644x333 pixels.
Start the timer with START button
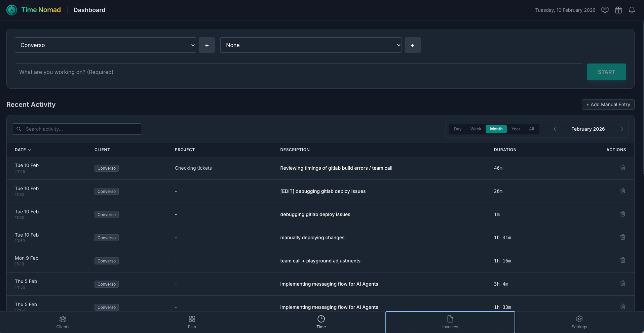pos(607,72)
